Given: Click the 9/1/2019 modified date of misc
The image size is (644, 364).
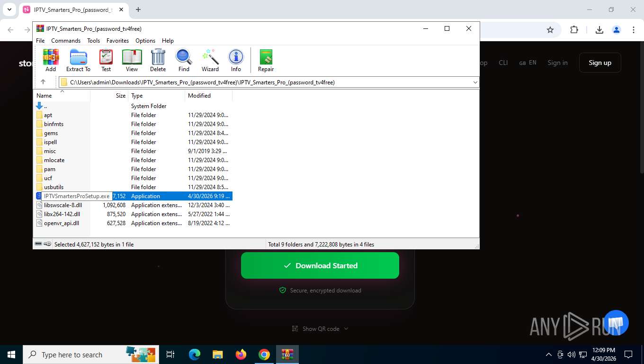Looking at the screenshot, I should click(208, 151).
